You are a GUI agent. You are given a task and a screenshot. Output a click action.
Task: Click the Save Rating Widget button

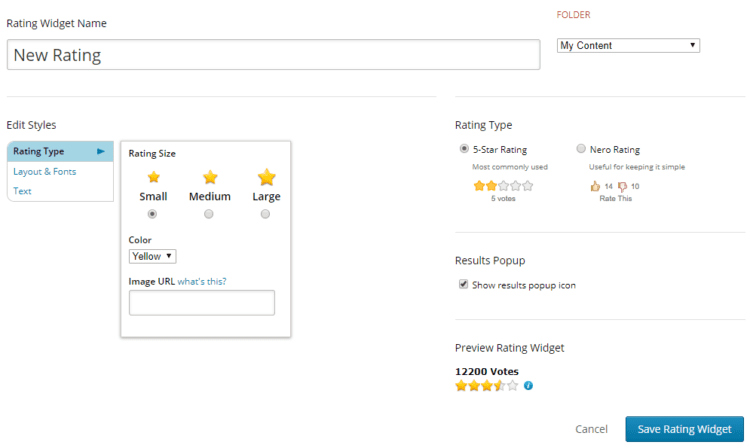click(684, 429)
